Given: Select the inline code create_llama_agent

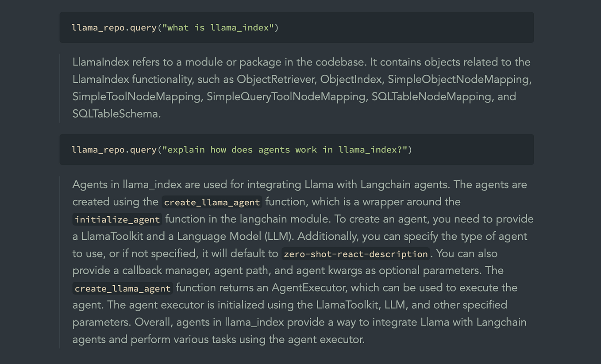Looking at the screenshot, I should click(212, 202).
